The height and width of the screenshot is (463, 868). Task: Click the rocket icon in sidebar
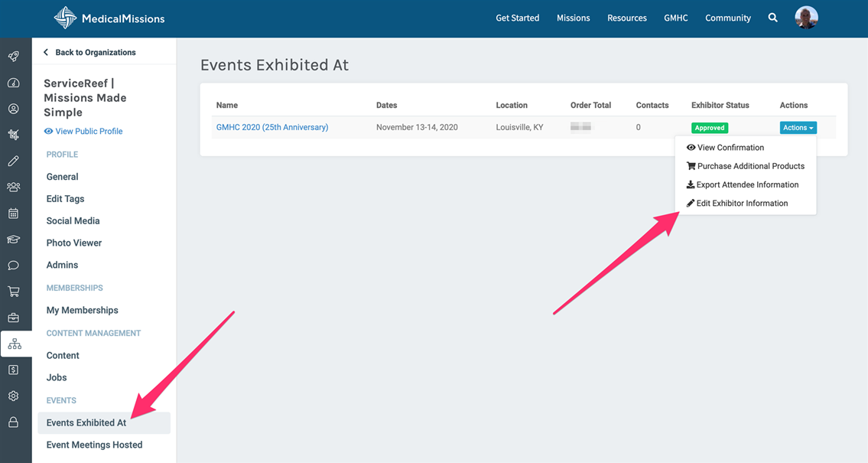14,57
